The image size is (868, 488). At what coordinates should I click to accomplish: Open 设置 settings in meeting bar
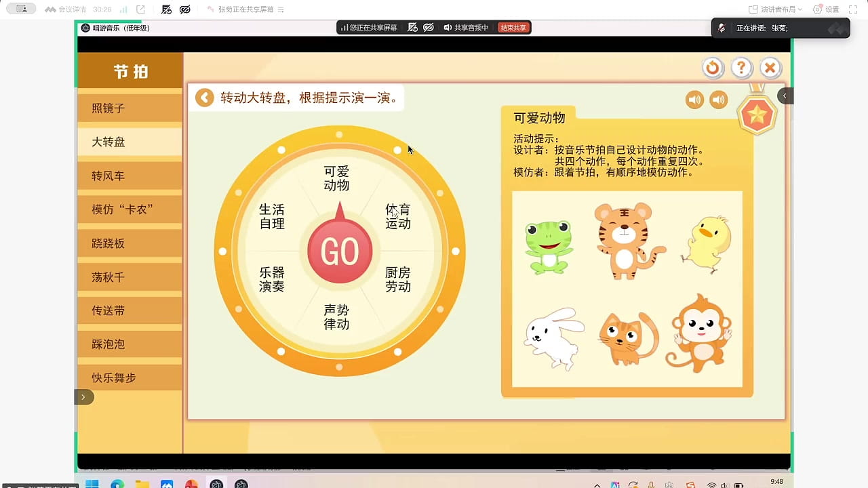826,9
